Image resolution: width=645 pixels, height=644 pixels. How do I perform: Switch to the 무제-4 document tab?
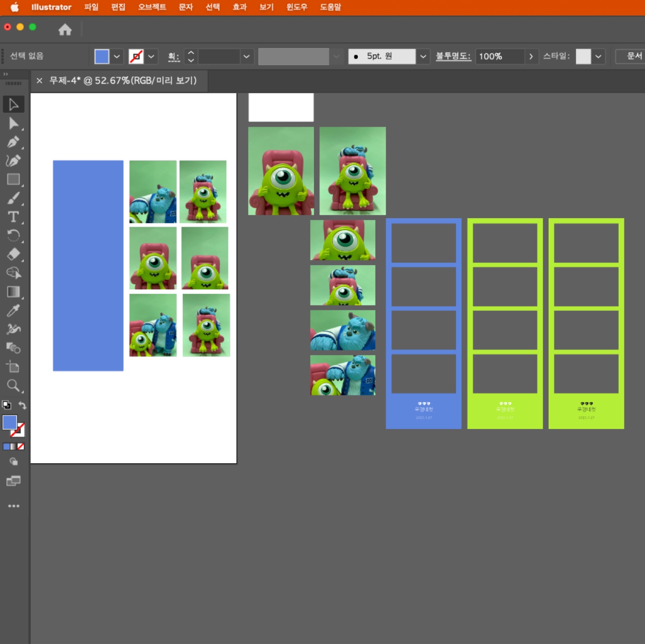pos(123,81)
